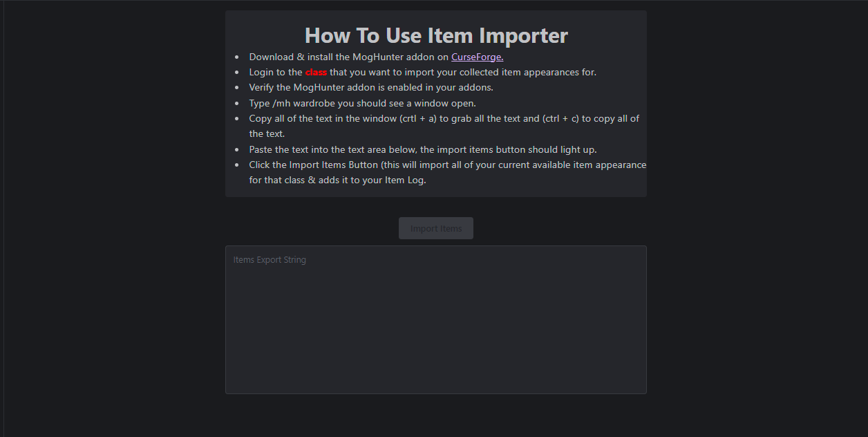Select the Download & install MogHunter addon line
868x437 pixels.
(376, 57)
